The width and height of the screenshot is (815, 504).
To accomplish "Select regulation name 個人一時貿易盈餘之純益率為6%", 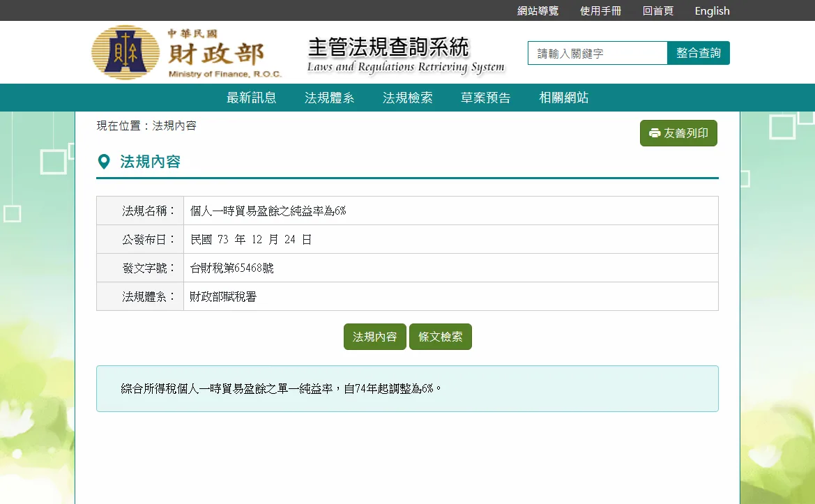I will tap(268, 211).
